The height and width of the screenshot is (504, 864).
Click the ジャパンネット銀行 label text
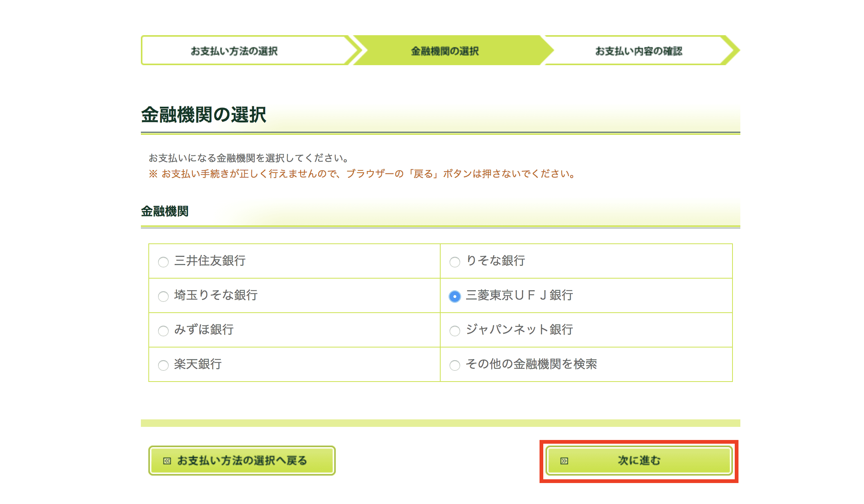(x=519, y=330)
